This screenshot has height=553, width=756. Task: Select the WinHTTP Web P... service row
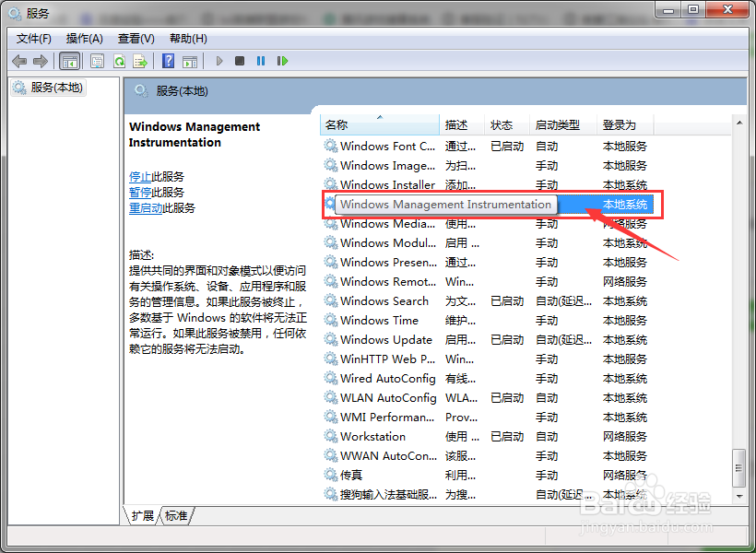[486, 359]
